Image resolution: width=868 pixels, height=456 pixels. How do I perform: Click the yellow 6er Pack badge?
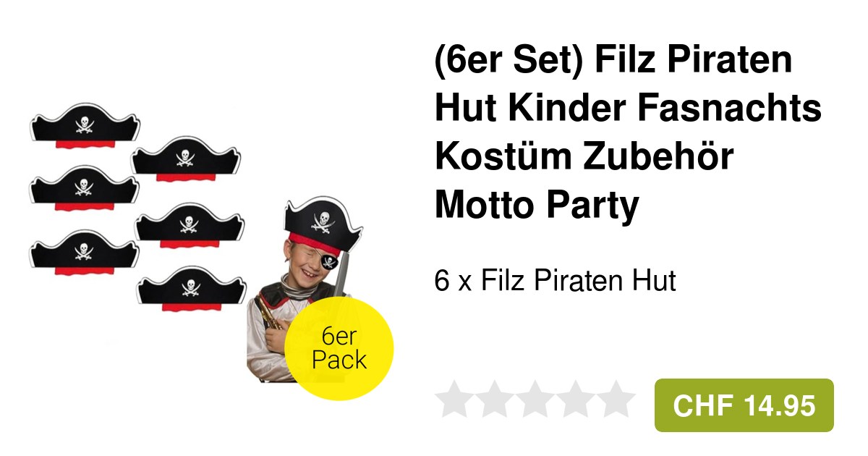[x=339, y=349]
